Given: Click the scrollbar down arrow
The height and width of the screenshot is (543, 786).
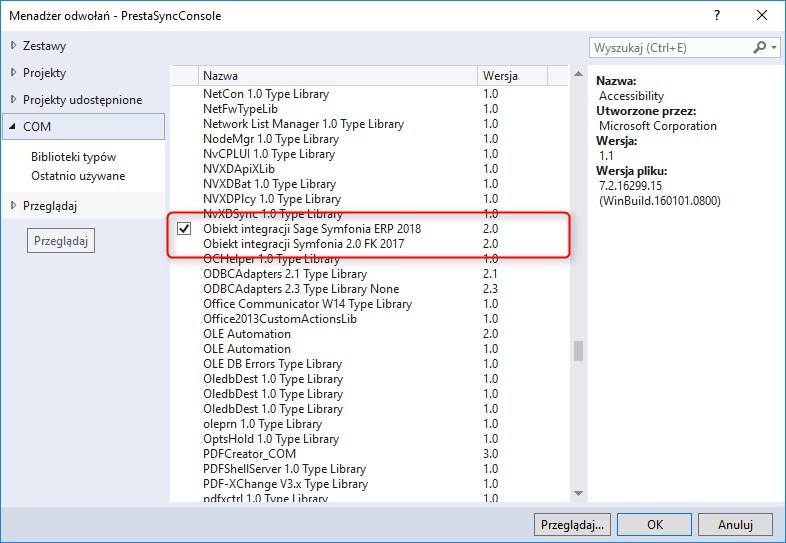Looking at the screenshot, I should tap(578, 493).
